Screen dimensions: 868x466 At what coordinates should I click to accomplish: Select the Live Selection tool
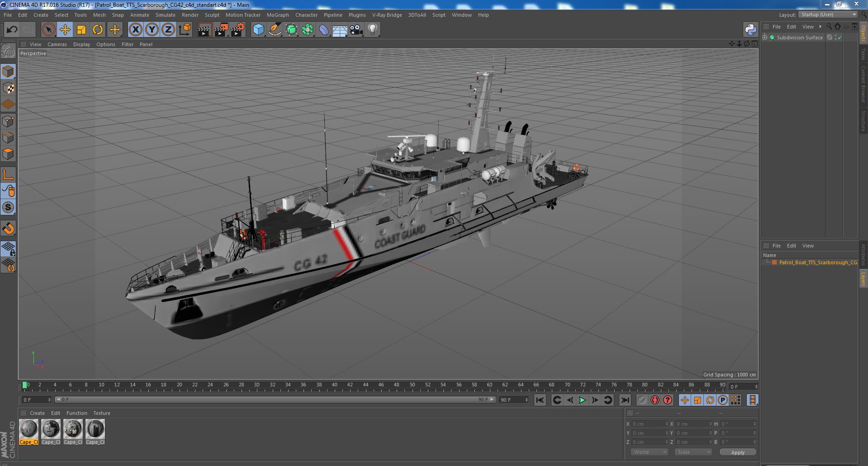point(48,30)
